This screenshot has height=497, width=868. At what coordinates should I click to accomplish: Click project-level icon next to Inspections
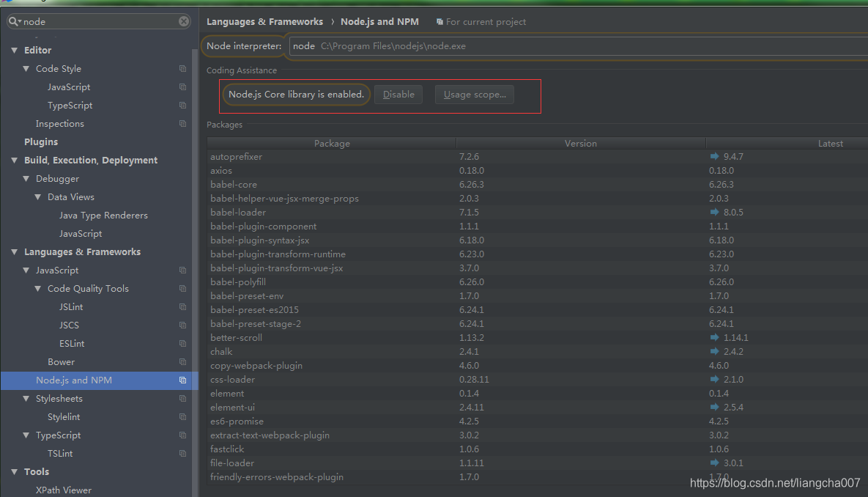click(182, 124)
